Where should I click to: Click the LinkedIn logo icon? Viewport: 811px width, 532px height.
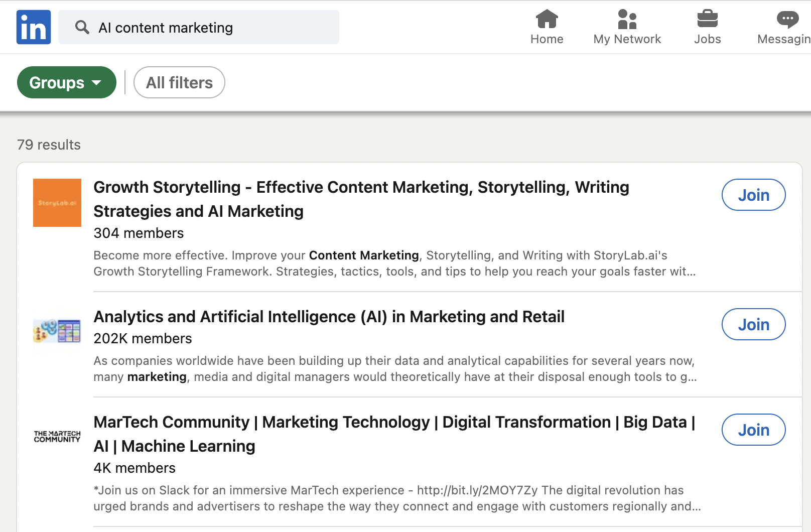(x=34, y=27)
